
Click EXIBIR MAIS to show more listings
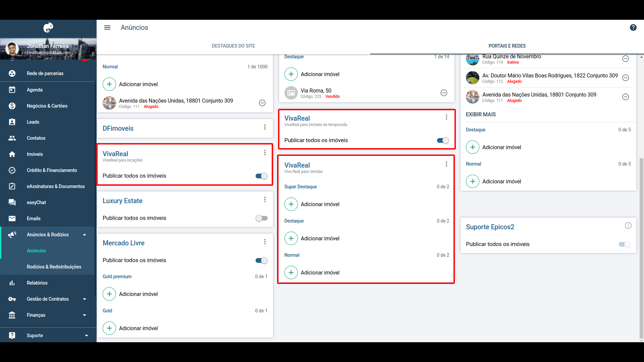point(481,115)
